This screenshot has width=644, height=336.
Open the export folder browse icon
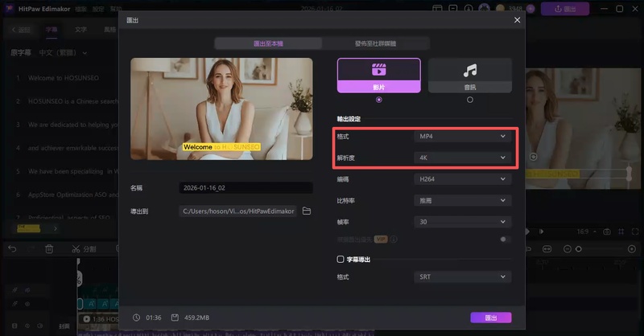tap(307, 211)
